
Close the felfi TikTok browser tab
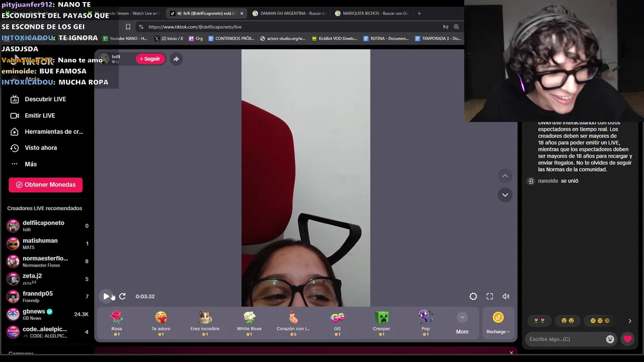(242, 14)
